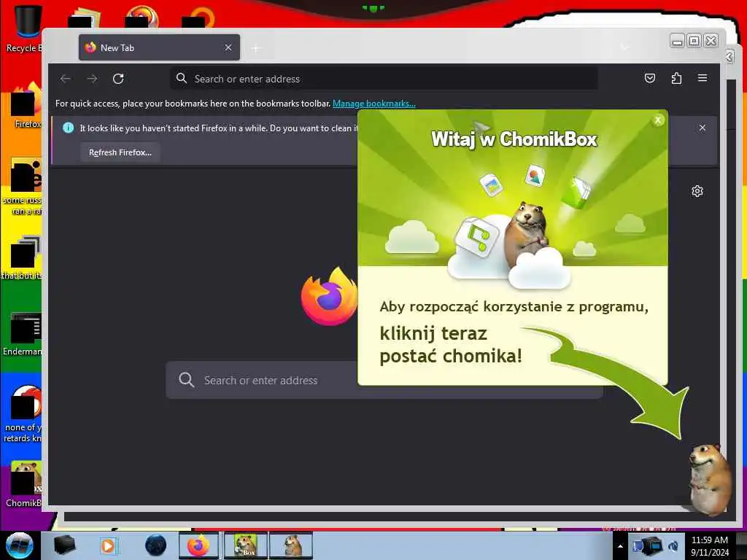Select the Firefox desktop shortcut
The image size is (747, 560).
click(26, 106)
